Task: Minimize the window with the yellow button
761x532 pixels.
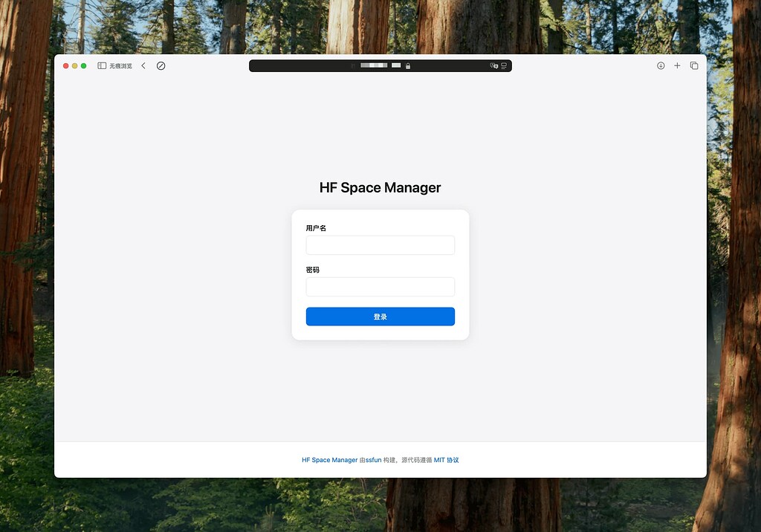Action: (75, 65)
